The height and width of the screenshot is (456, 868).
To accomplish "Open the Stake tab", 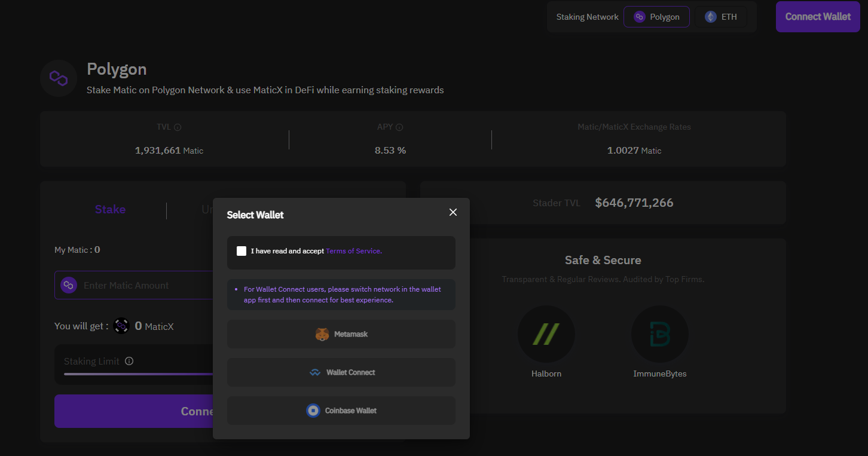I will [x=110, y=210].
